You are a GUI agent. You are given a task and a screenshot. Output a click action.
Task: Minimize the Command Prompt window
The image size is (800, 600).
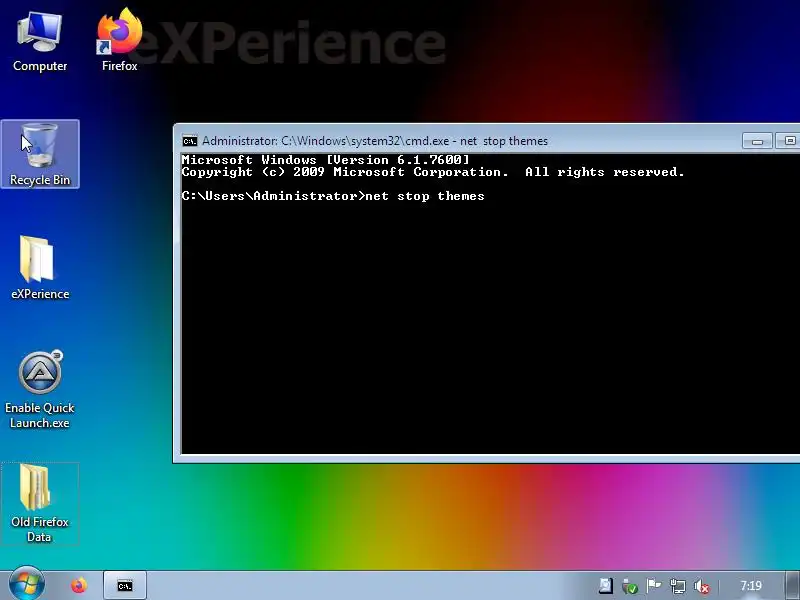(757, 141)
